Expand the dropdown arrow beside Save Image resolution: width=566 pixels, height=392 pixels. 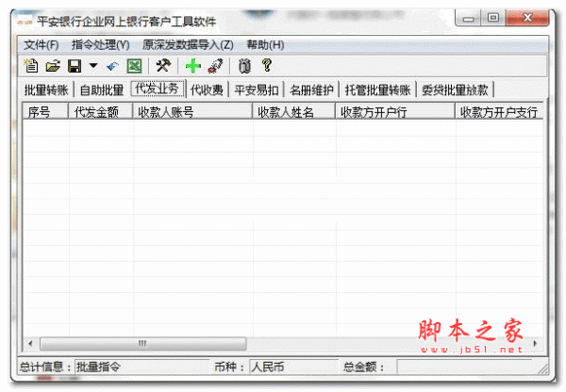tap(93, 66)
